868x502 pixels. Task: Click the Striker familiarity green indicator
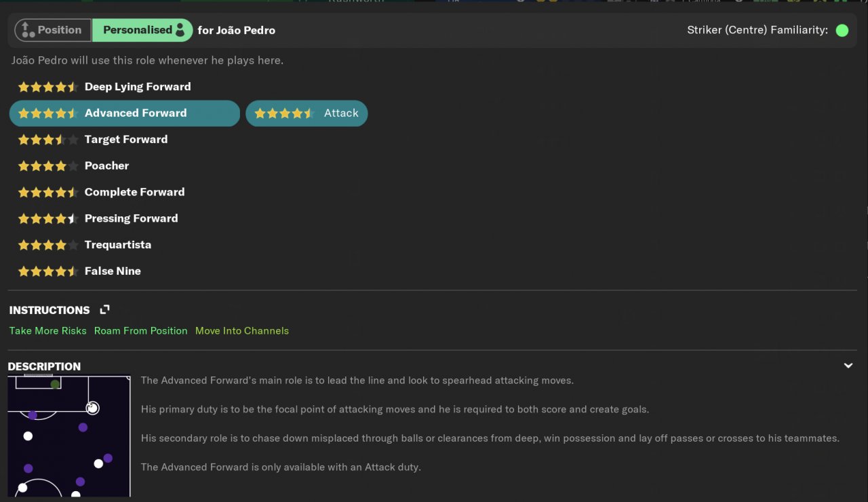(x=842, y=31)
